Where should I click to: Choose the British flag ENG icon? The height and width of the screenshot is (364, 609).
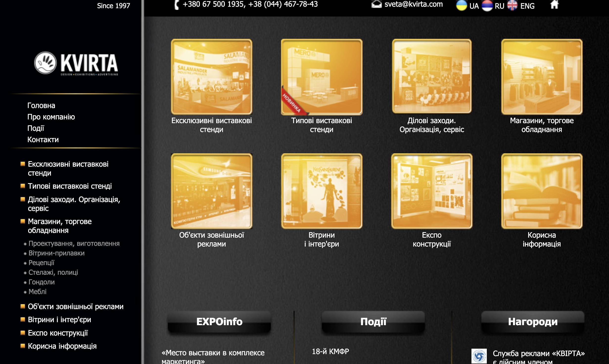coord(512,5)
